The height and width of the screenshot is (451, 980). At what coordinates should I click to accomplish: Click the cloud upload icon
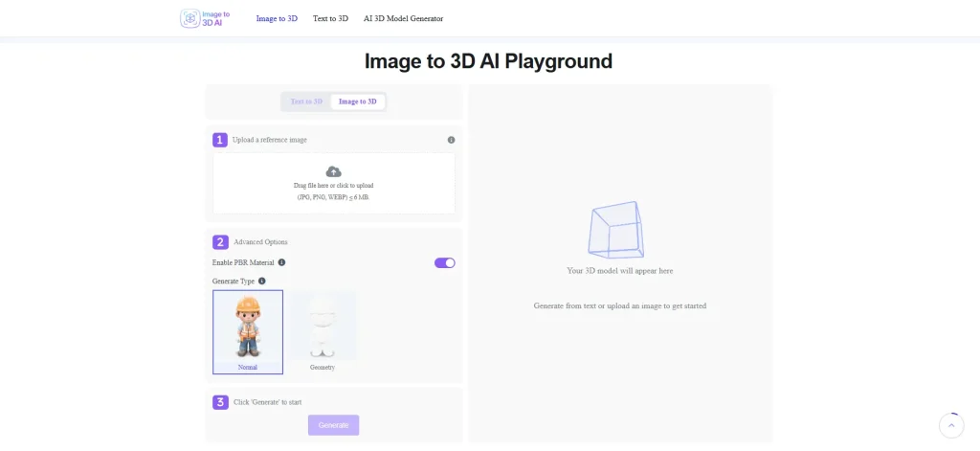(x=334, y=171)
